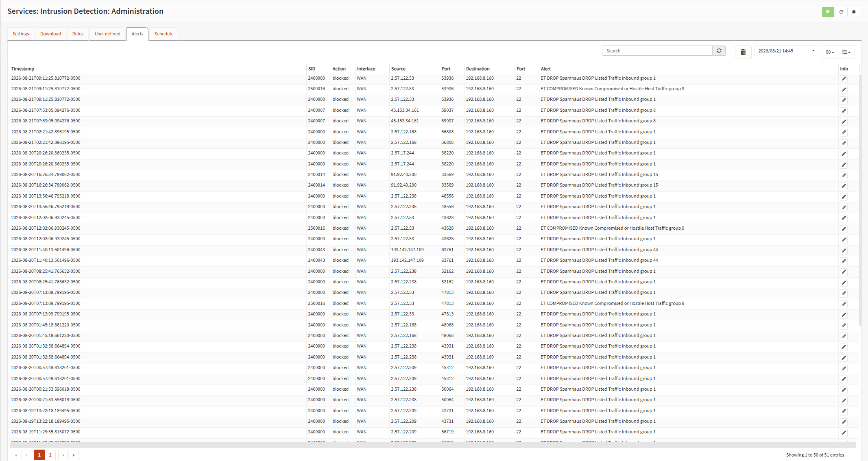
Task: Select the Alerts tab
Action: tap(137, 34)
